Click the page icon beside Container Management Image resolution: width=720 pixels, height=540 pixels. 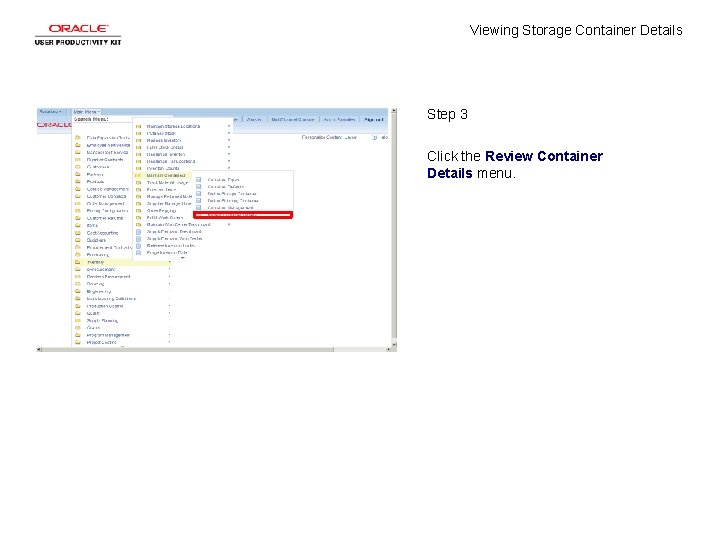199,208
